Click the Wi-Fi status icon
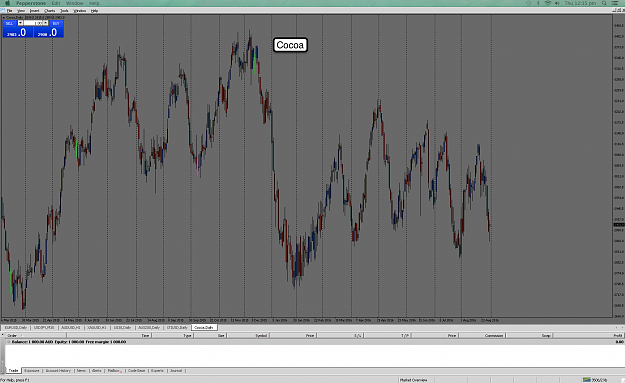 (548, 3)
